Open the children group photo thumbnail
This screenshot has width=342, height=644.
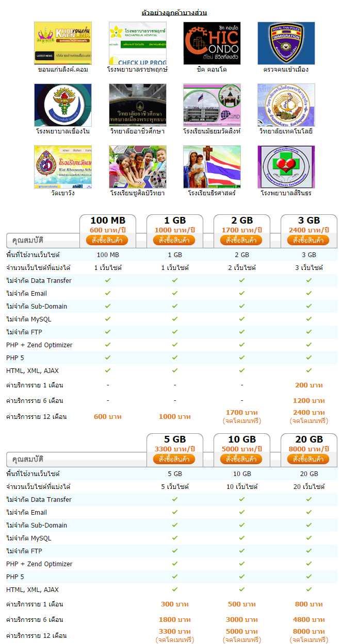click(x=138, y=167)
